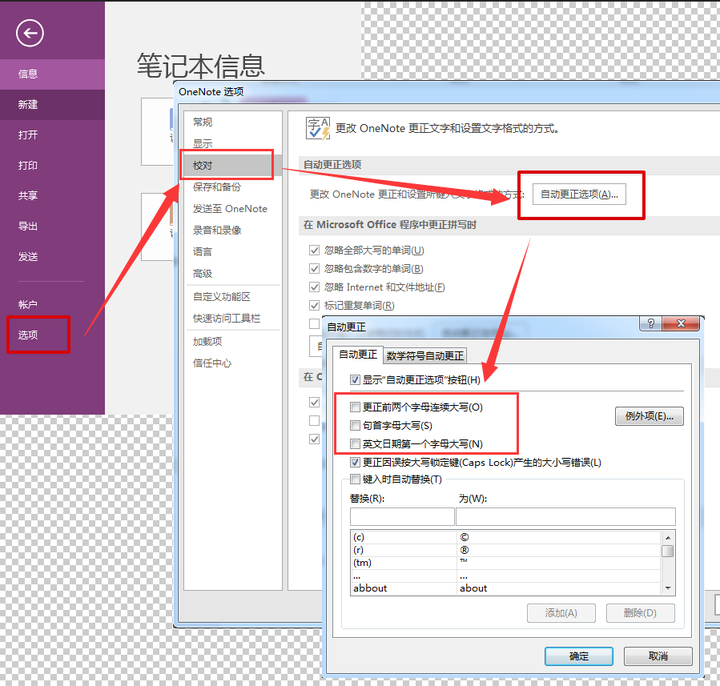Select the (tm) replacement row
The image size is (720, 686).
(x=506, y=563)
